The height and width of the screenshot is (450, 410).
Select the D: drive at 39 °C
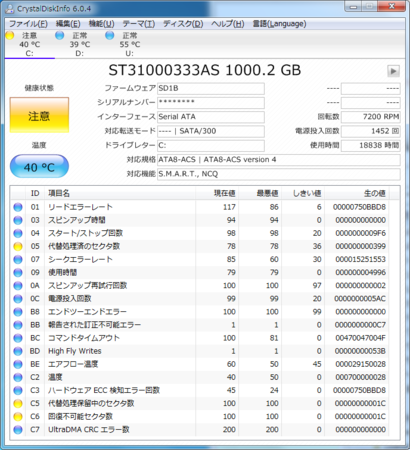coord(80,44)
